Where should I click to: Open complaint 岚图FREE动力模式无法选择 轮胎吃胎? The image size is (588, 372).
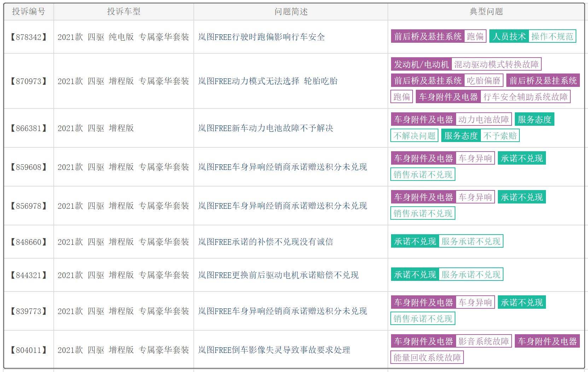click(268, 81)
